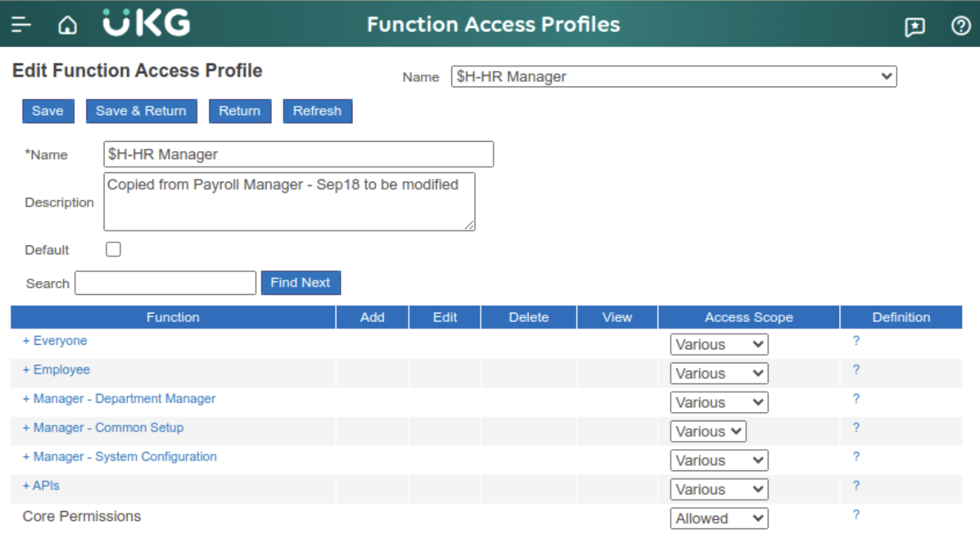Click the Function Access Profiles page title
This screenshot has width=980, height=543.
pos(493,25)
